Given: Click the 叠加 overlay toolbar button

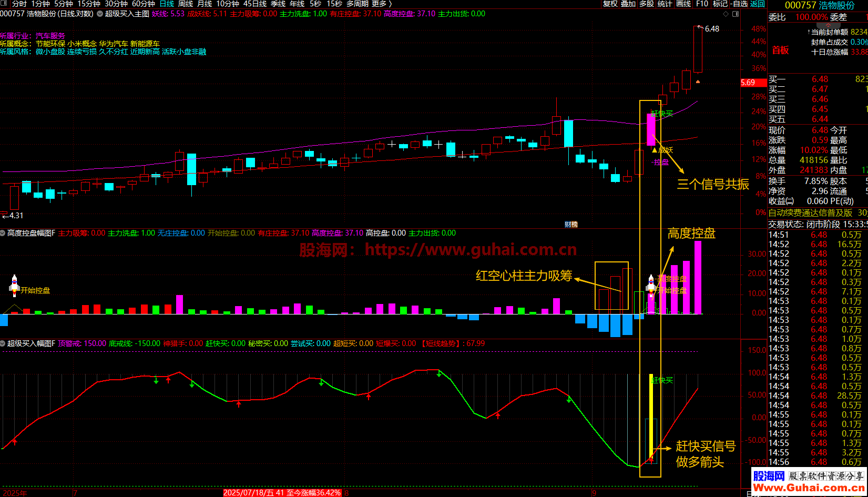Looking at the screenshot, I should [x=628, y=4].
